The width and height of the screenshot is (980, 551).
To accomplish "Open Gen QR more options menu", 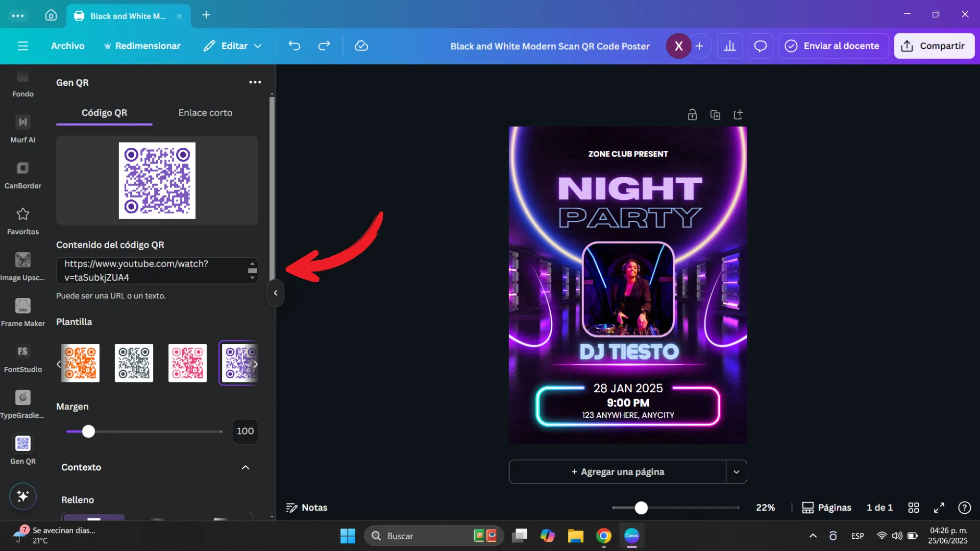I will (255, 82).
